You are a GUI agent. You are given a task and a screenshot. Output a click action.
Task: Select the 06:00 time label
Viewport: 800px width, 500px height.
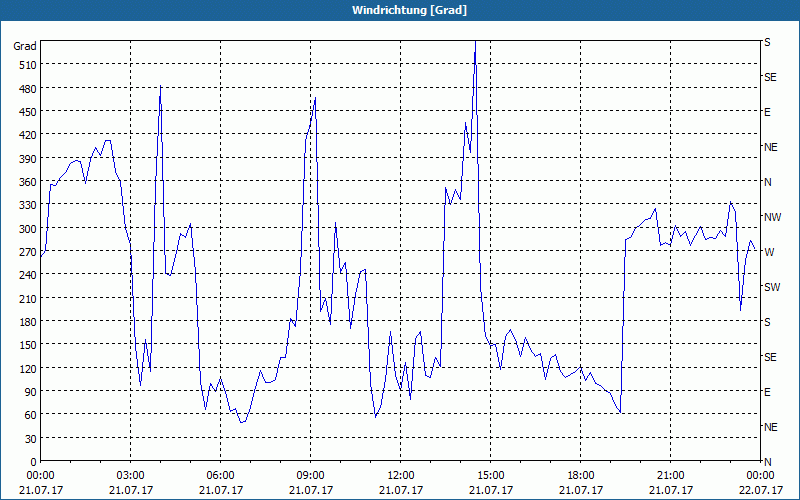click(220, 476)
